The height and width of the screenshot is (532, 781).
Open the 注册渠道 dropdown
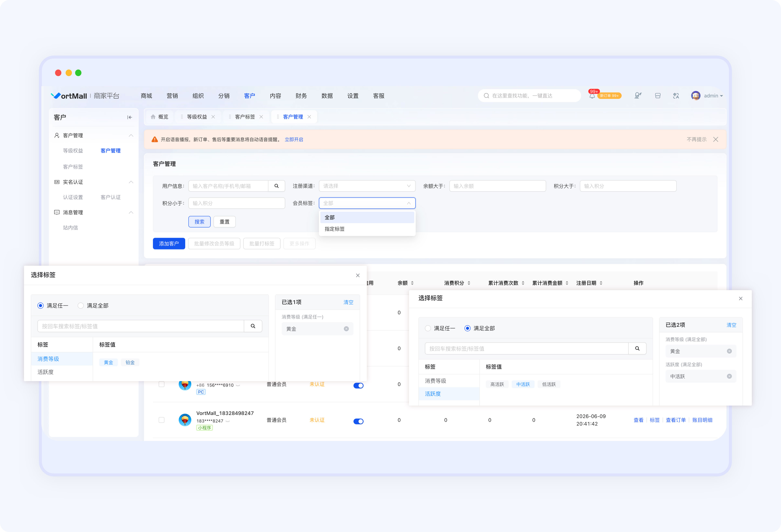click(x=367, y=186)
